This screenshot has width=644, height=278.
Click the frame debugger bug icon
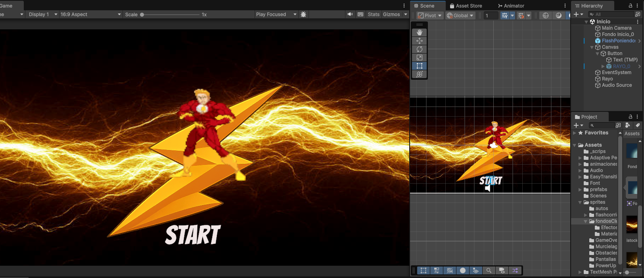[x=303, y=14]
